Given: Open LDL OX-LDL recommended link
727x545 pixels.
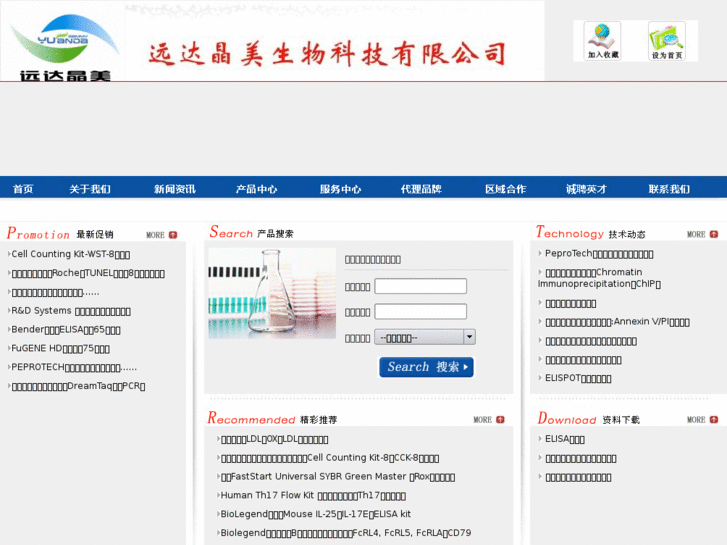Looking at the screenshot, I should point(274,439).
